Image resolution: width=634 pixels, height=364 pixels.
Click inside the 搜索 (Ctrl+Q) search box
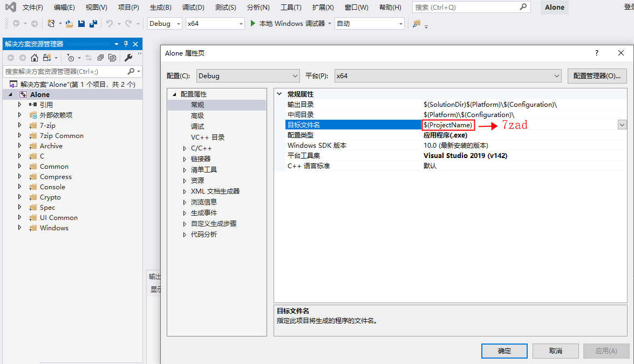(x=464, y=7)
